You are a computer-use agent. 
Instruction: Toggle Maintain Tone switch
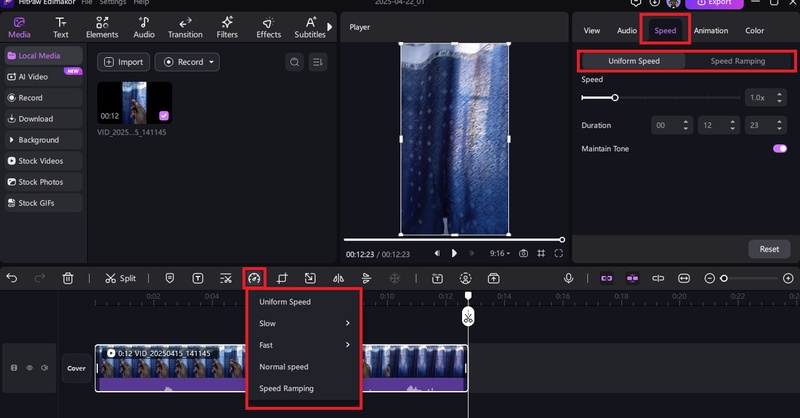[780, 149]
